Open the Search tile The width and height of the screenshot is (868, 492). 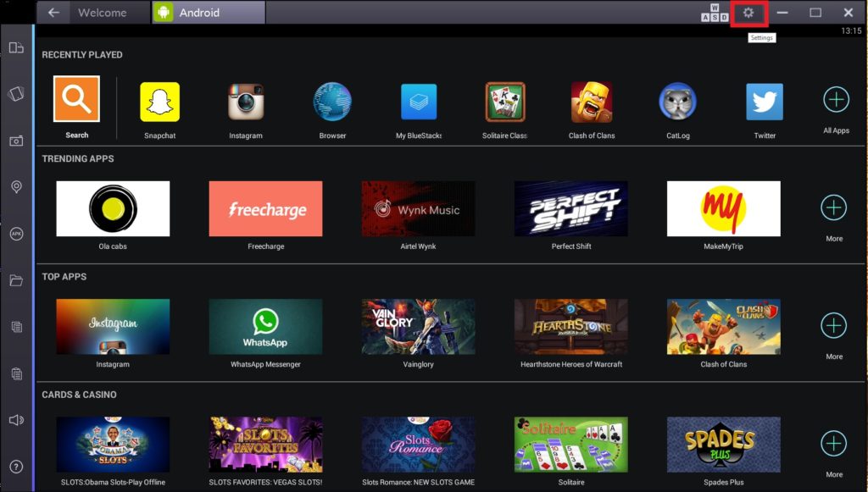tap(76, 99)
